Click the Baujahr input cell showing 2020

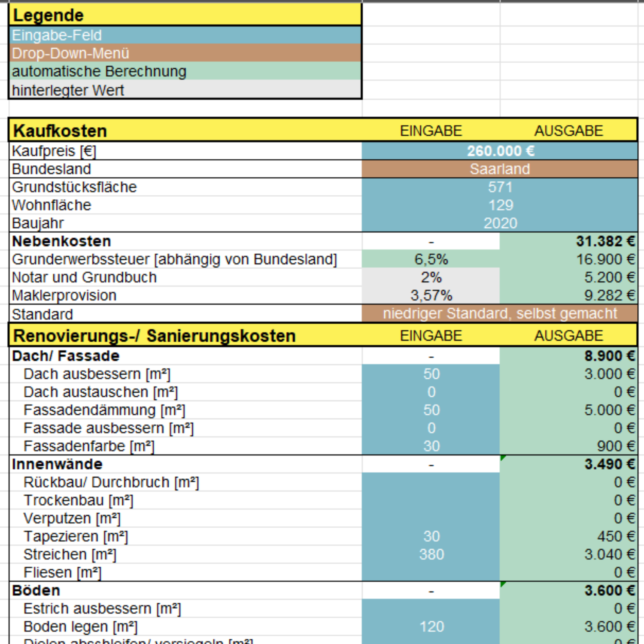[x=500, y=223]
